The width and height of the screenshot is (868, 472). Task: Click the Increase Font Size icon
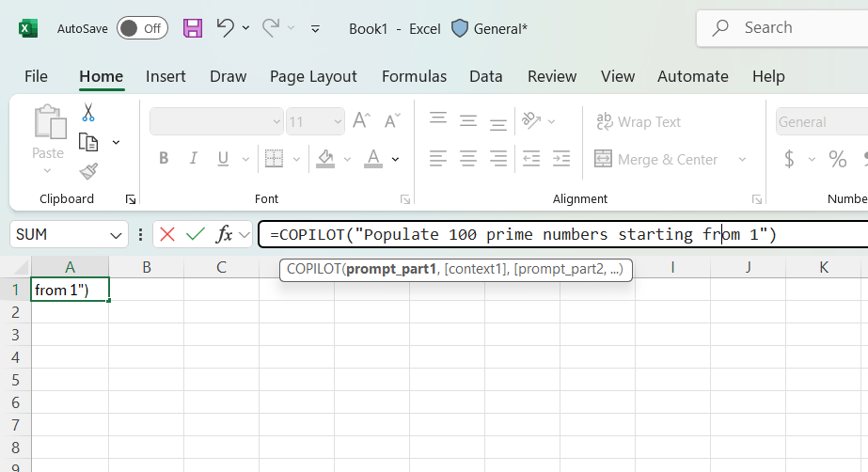click(361, 121)
